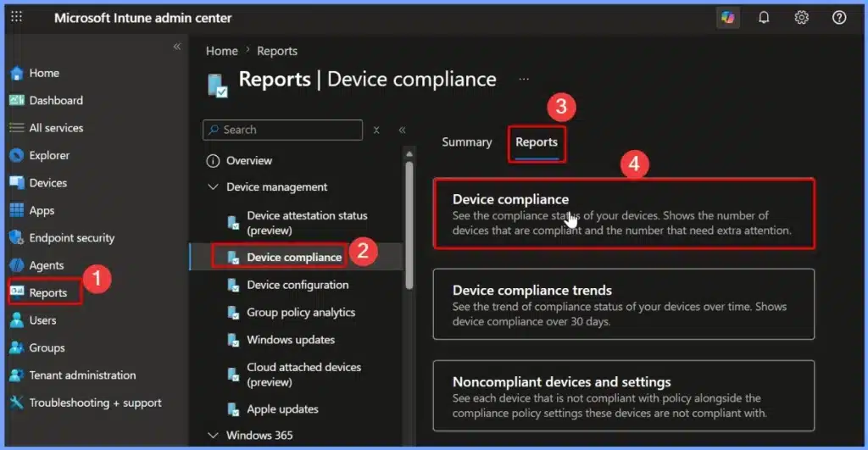Open the Device compliance report card
The height and width of the screenshot is (450, 868).
(x=624, y=213)
